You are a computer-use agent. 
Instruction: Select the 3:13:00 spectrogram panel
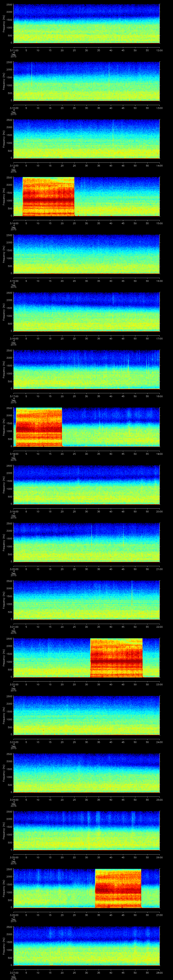pos(86,139)
